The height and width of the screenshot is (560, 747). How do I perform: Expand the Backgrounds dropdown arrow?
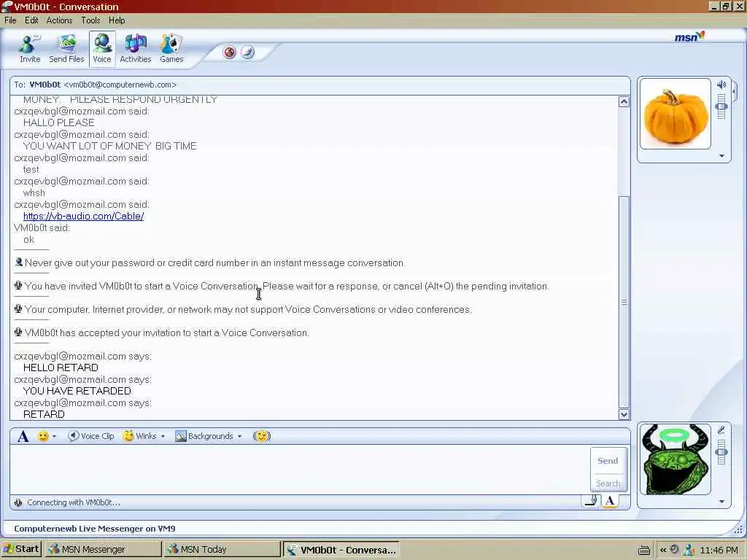(x=239, y=436)
